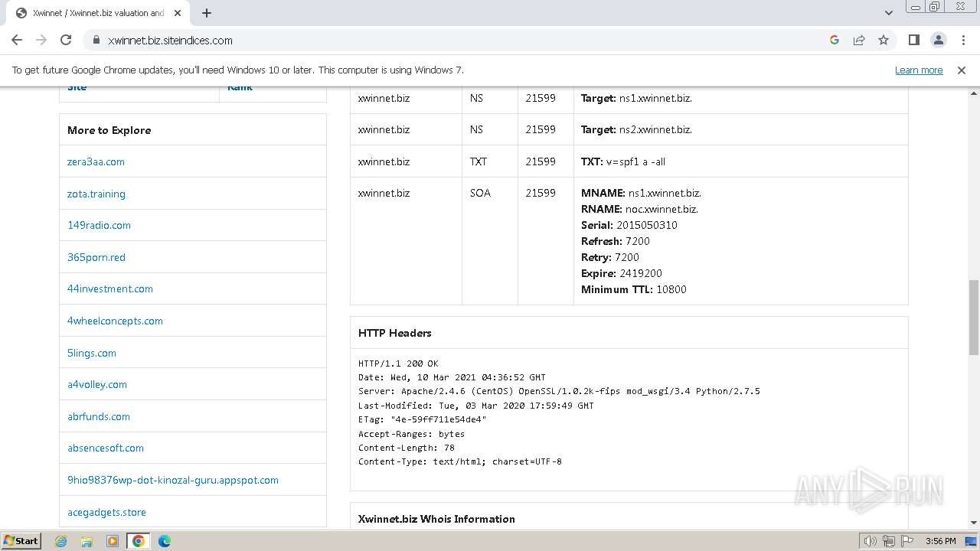The height and width of the screenshot is (551, 980).
Task: Visit acegadgets.store link
Action: (106, 512)
